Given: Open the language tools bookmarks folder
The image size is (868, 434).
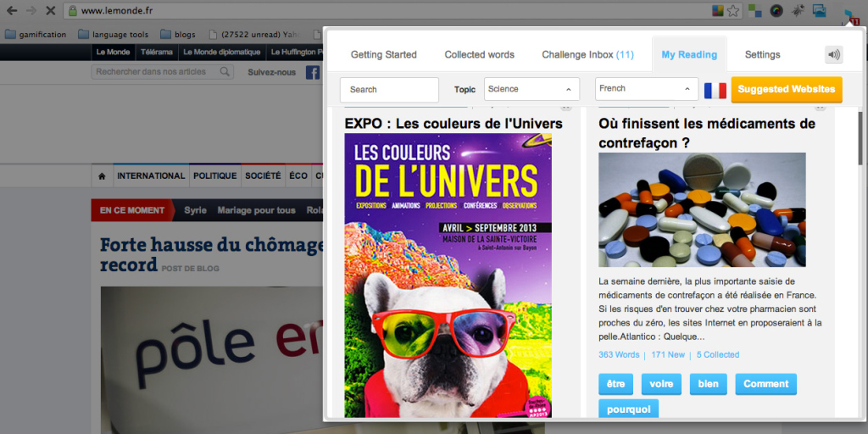Looking at the screenshot, I should point(114,34).
